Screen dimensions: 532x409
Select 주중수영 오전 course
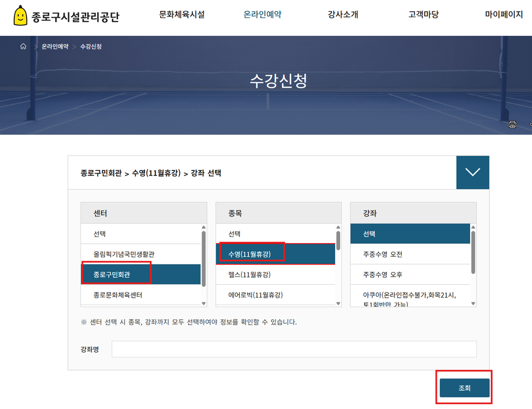(x=410, y=254)
